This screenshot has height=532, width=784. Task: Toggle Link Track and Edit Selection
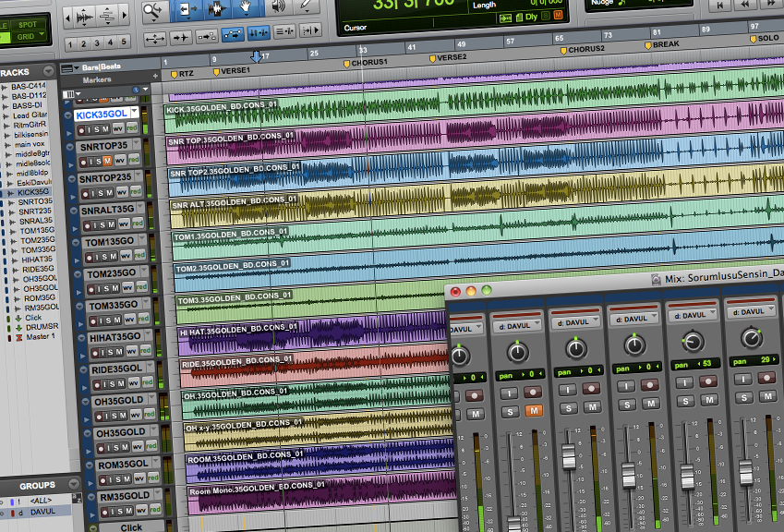(x=284, y=31)
